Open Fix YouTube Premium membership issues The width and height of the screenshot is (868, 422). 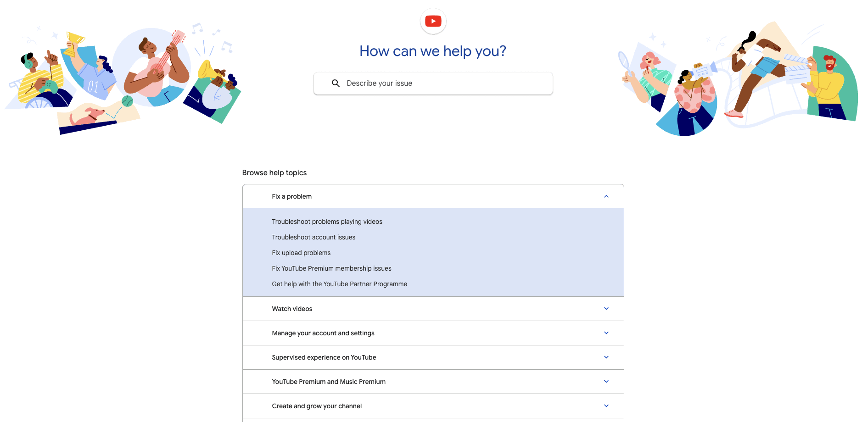pos(331,268)
